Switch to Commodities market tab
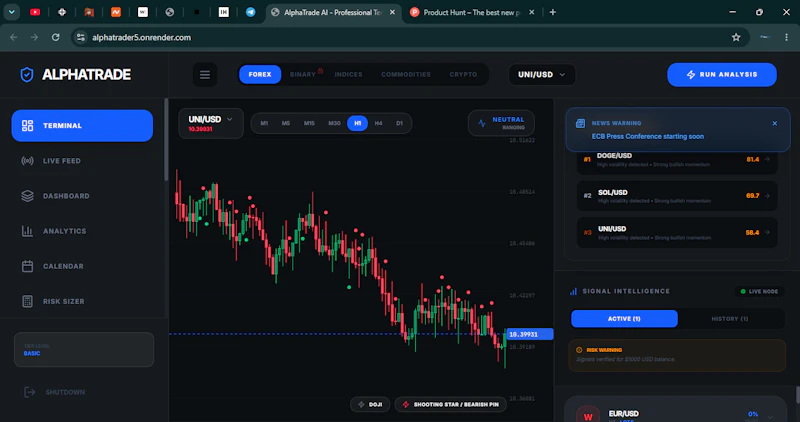 (x=406, y=75)
